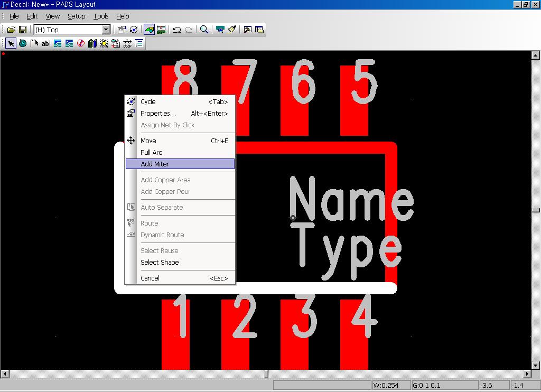Screen dimensions: 541x392
Task: Select the 2D Line drawing tool
Action: pyautogui.click(x=34, y=43)
